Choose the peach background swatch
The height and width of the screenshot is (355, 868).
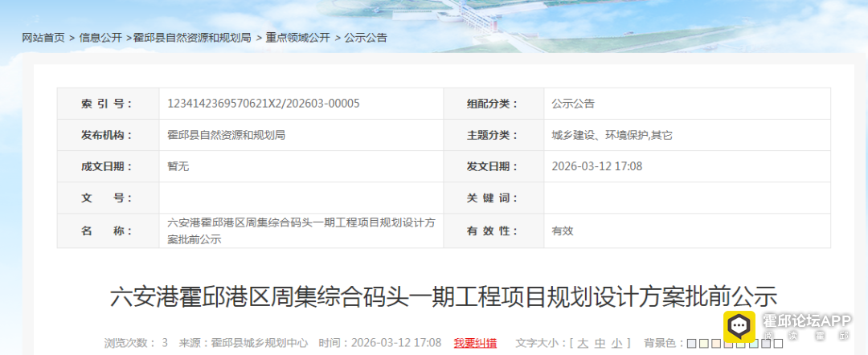[x=716, y=344]
